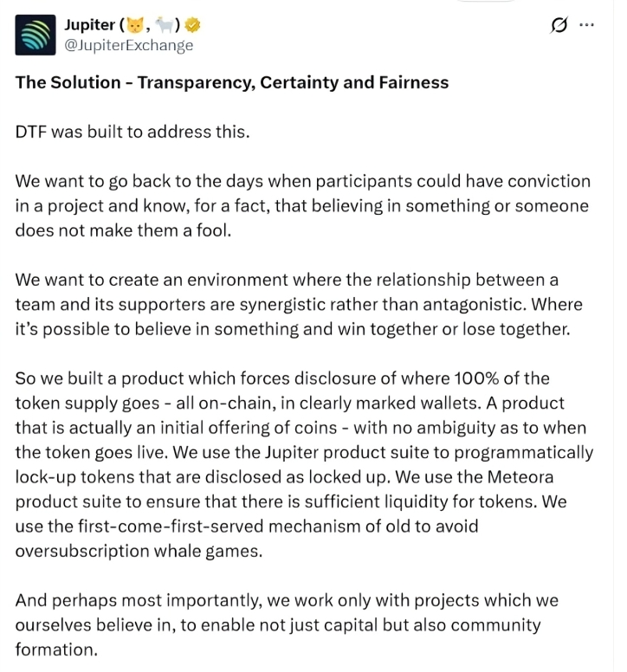Click the goat emoji in display name

tap(162, 25)
